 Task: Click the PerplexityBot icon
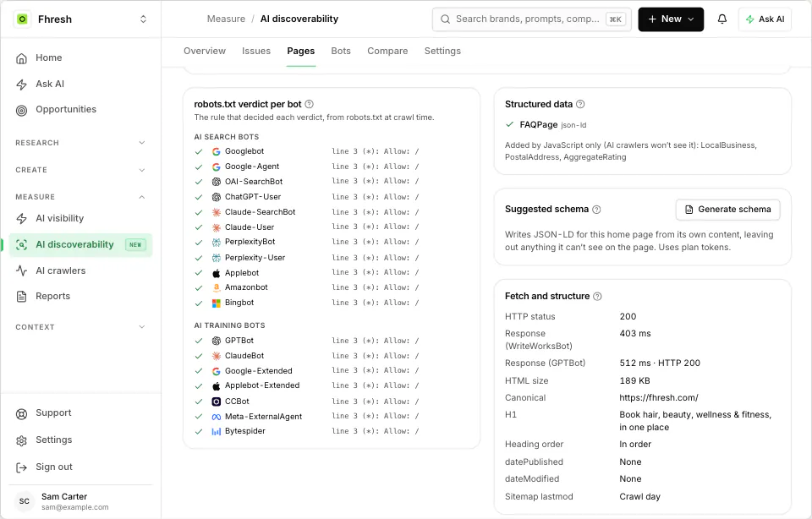click(217, 242)
